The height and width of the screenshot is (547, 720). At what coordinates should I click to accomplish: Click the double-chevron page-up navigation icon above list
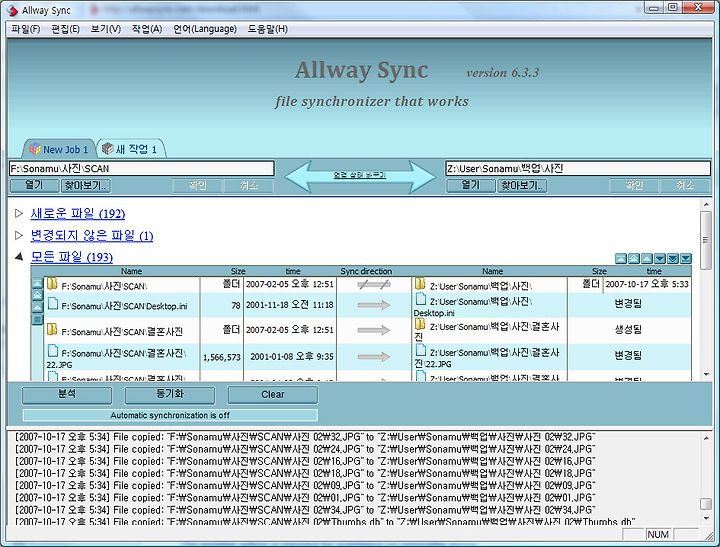pyautogui.click(x=634, y=259)
